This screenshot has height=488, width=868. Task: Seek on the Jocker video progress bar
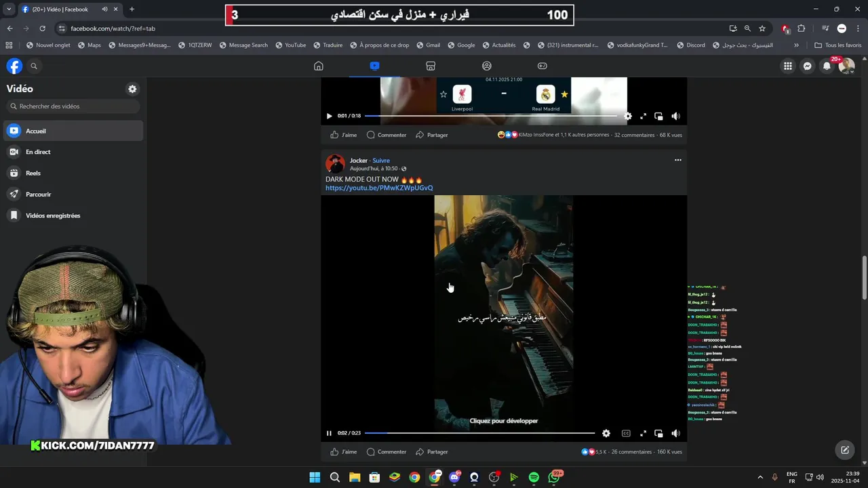(479, 433)
